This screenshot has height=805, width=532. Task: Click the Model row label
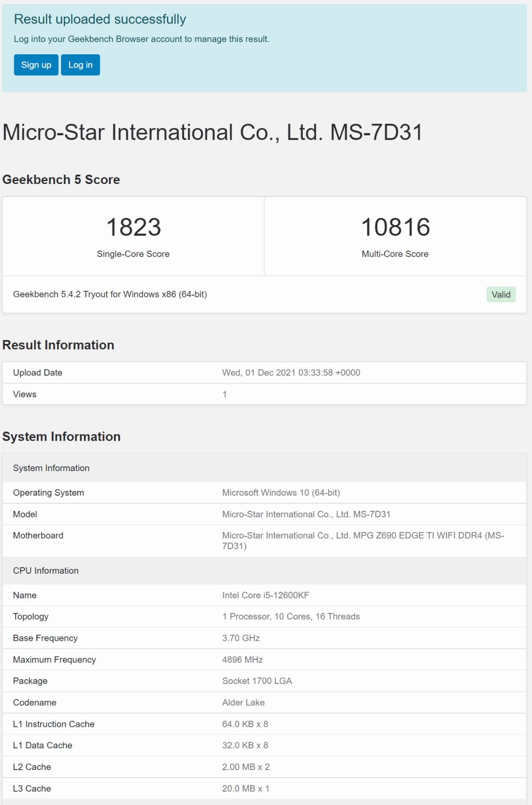point(25,514)
